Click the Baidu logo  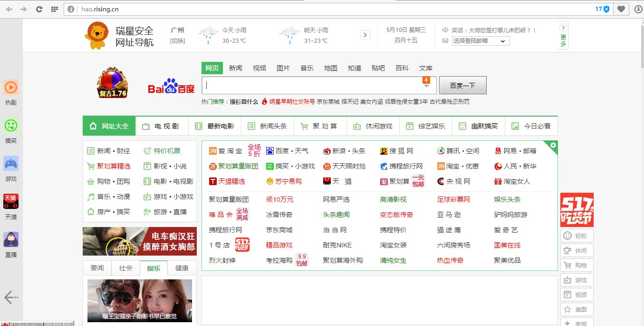[x=172, y=86]
